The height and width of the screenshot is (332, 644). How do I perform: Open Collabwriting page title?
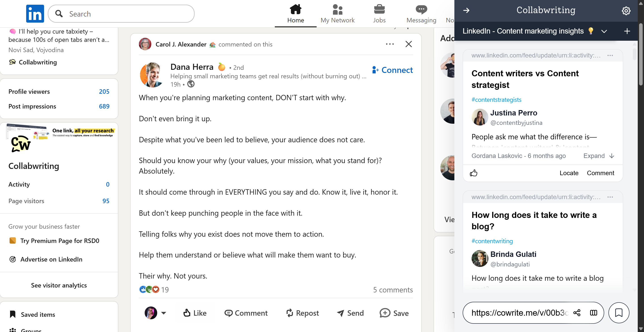pos(34,166)
